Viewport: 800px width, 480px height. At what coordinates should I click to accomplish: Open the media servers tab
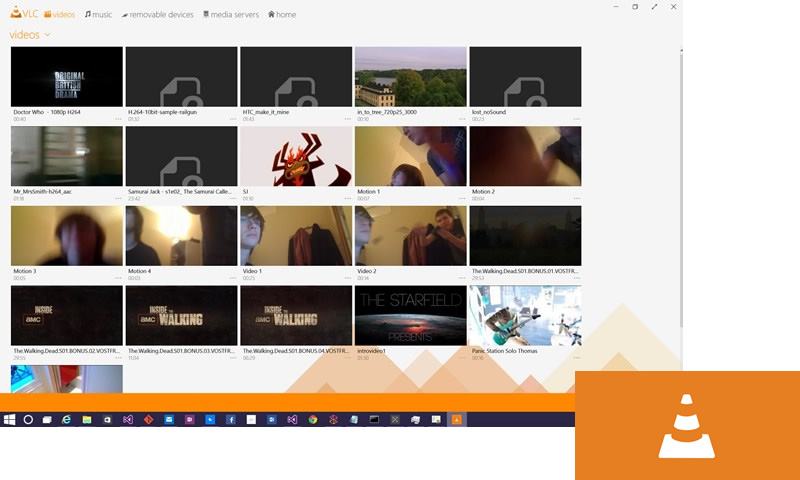(x=231, y=14)
